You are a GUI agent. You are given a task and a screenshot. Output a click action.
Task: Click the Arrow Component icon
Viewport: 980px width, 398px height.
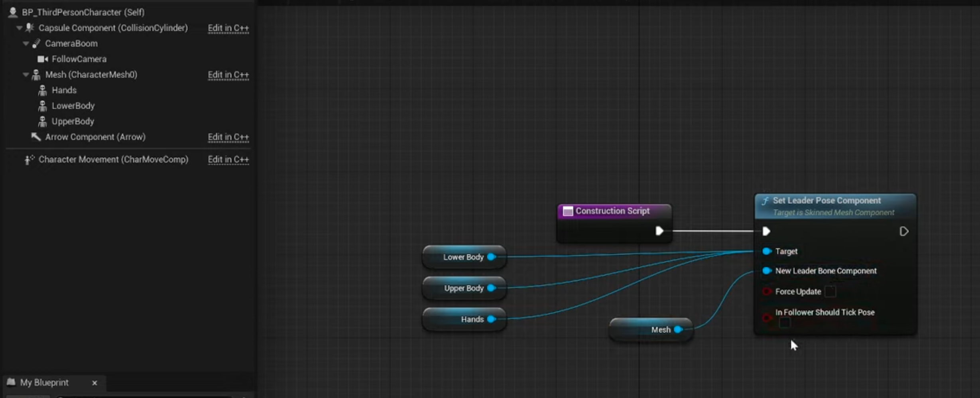tap(36, 137)
